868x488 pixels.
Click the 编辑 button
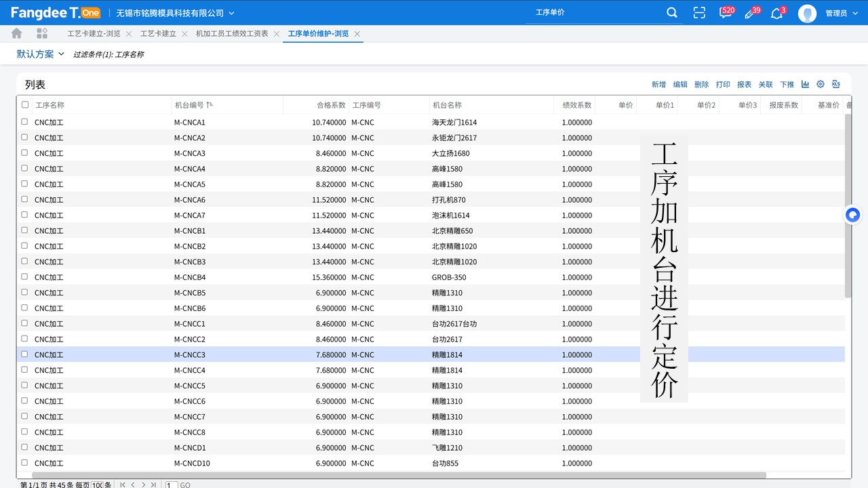pyautogui.click(x=680, y=85)
